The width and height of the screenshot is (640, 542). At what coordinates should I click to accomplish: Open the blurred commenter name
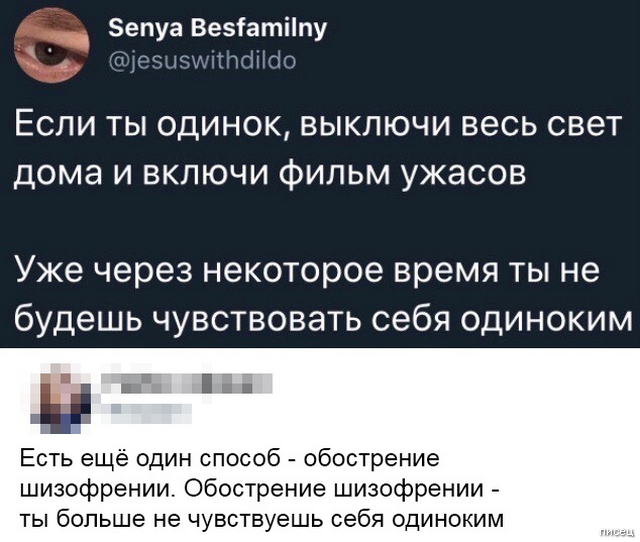[188, 383]
